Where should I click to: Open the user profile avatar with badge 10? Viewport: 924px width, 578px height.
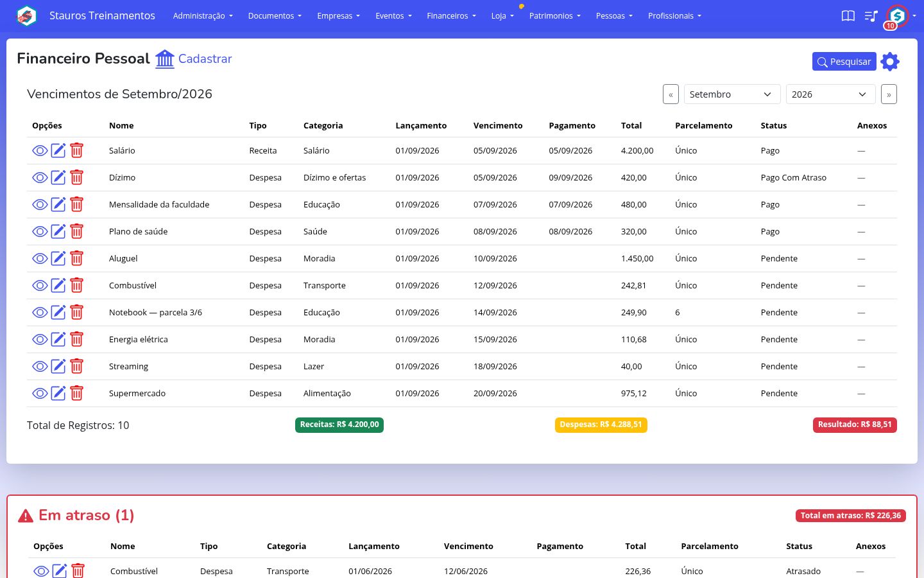tap(897, 16)
